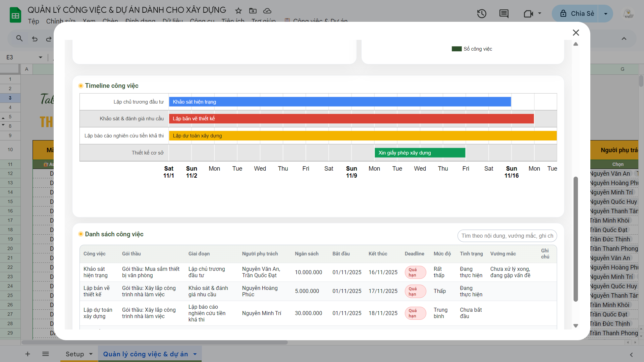The width and height of the screenshot is (644, 362).
Task: Click the cloud save status icon
Action: click(x=267, y=11)
